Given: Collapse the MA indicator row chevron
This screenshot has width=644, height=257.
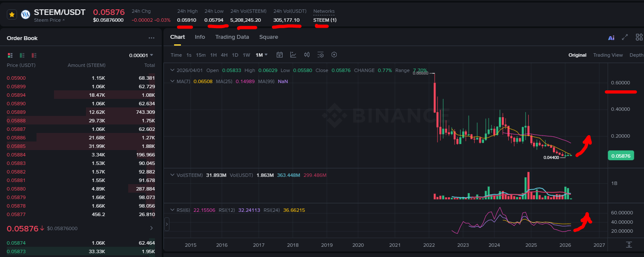Looking at the screenshot, I should point(172,81).
